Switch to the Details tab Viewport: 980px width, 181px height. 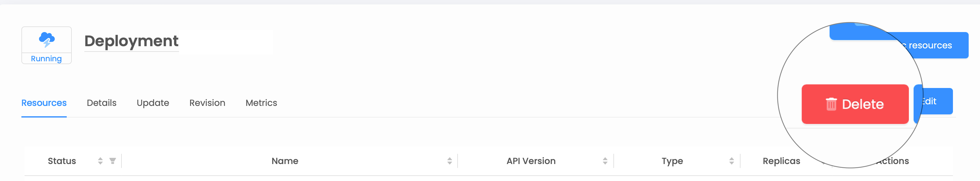[x=101, y=103]
